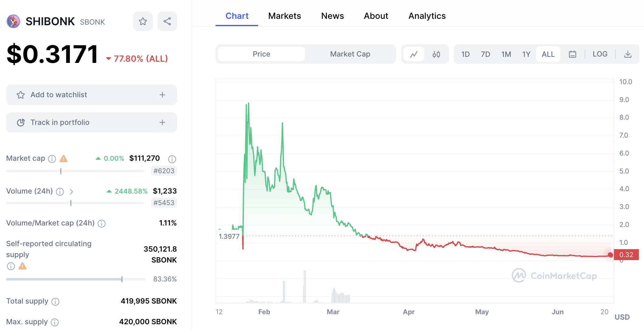Click the 420,000 SBONK max supply value

point(148,322)
